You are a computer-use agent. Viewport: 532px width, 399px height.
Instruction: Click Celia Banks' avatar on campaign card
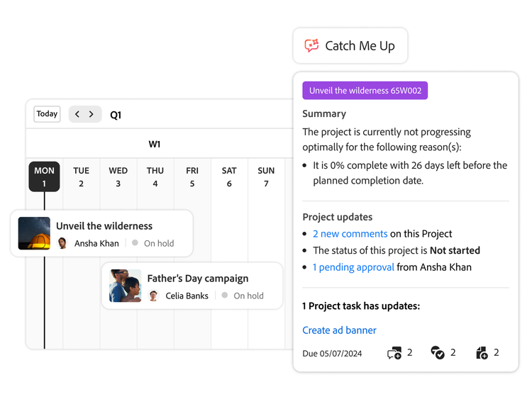pos(153,296)
